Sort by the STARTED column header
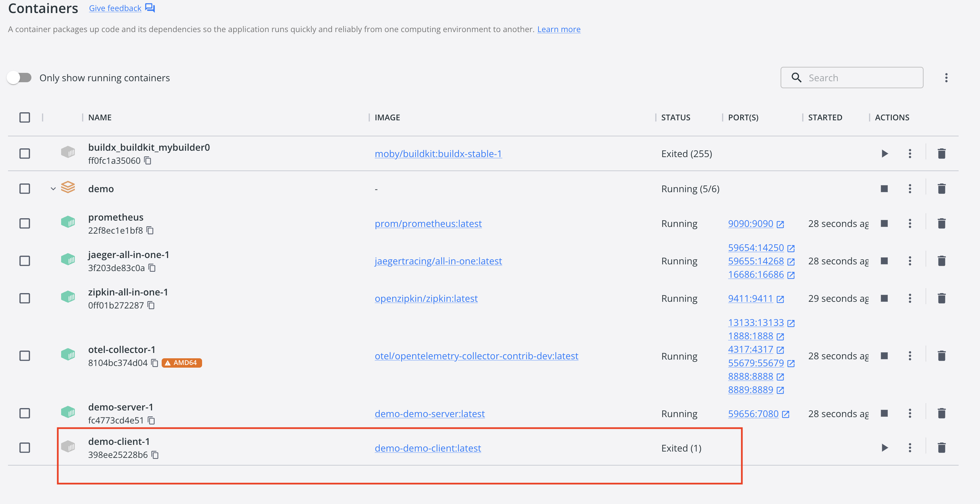The width and height of the screenshot is (980, 504). (x=825, y=117)
